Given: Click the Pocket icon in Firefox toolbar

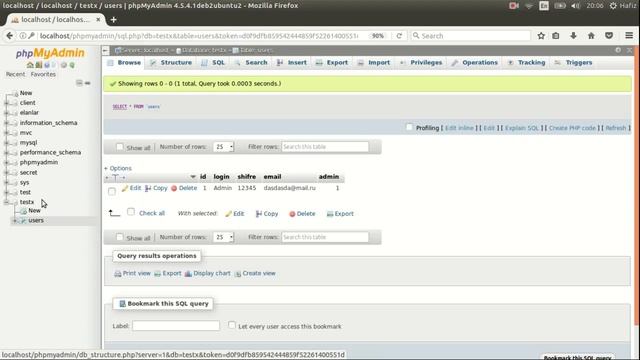Looking at the screenshot, I should coord(609,36).
